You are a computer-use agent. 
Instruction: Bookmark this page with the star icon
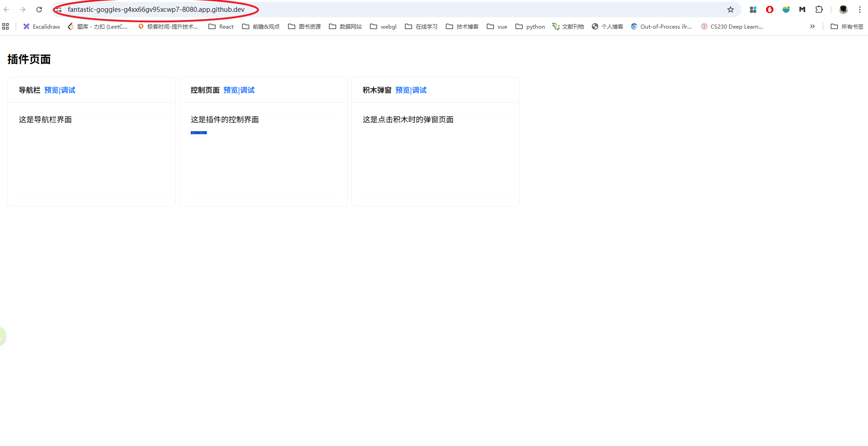click(731, 10)
